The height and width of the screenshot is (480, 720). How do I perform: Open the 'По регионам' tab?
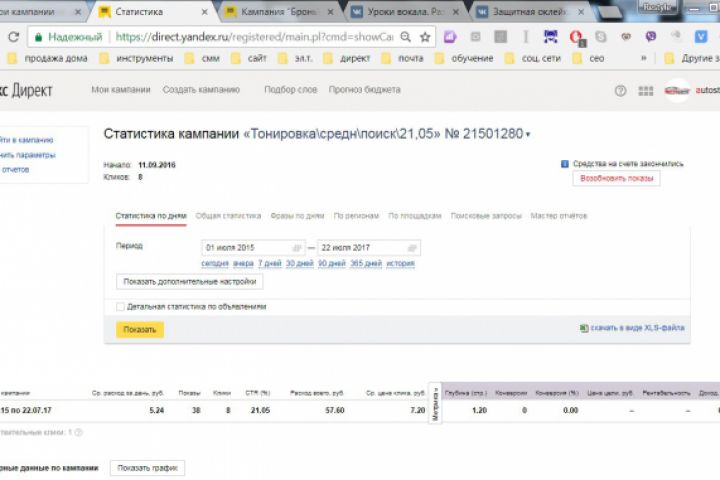356,216
